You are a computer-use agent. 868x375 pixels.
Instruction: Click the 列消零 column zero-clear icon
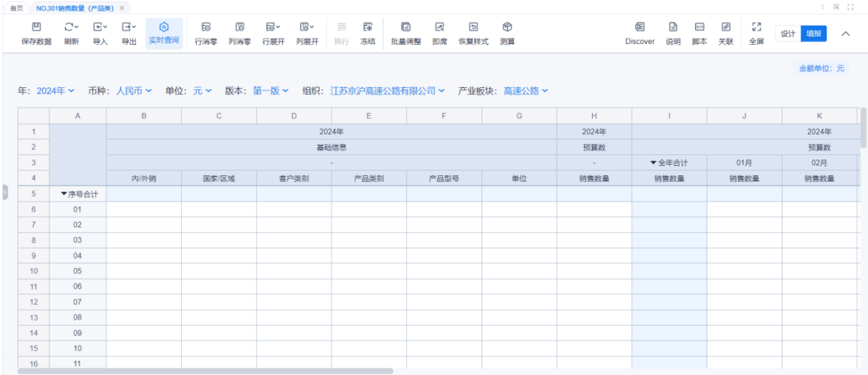pyautogui.click(x=239, y=27)
